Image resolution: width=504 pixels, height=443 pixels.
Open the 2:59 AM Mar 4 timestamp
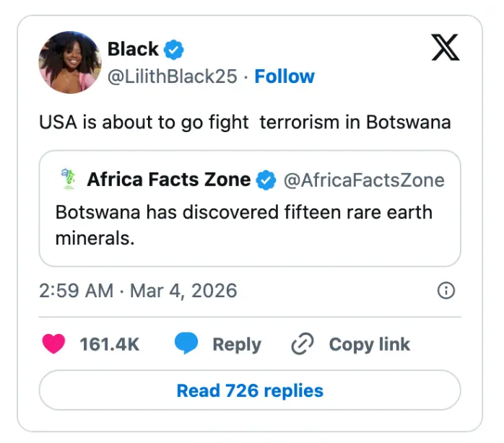138,291
